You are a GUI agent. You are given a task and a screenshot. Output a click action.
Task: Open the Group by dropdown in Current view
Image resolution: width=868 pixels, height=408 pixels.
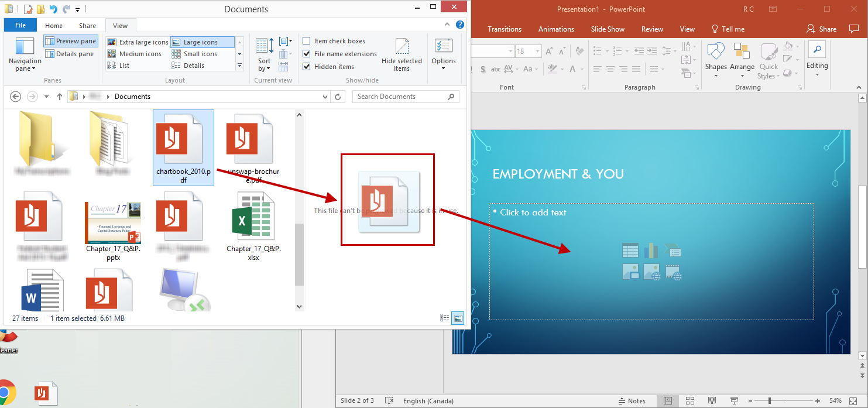click(286, 41)
